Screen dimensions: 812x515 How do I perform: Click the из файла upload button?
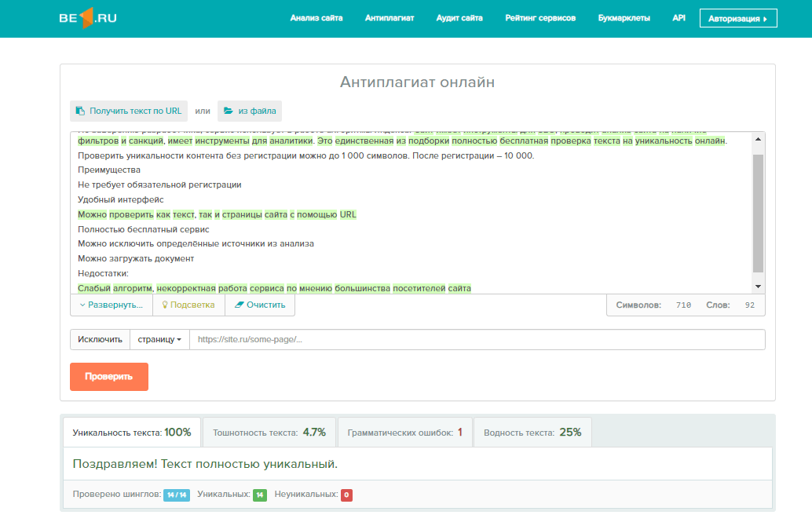coord(250,111)
